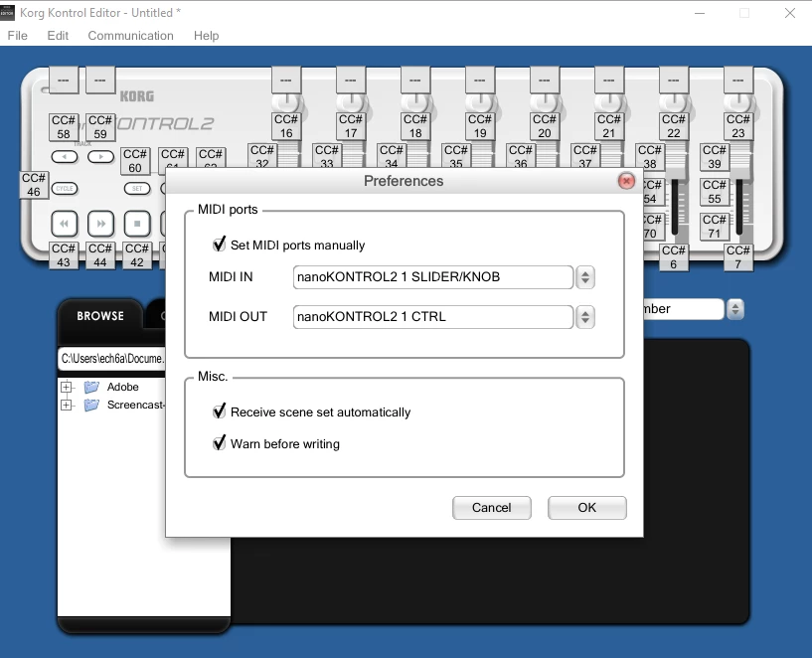Select the CC# 60 label
Screen dimensions: 812x658
135,161
